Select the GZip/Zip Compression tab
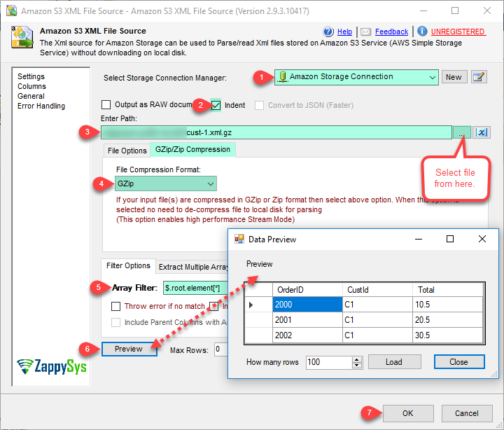This screenshot has height=430, width=504. coord(192,150)
